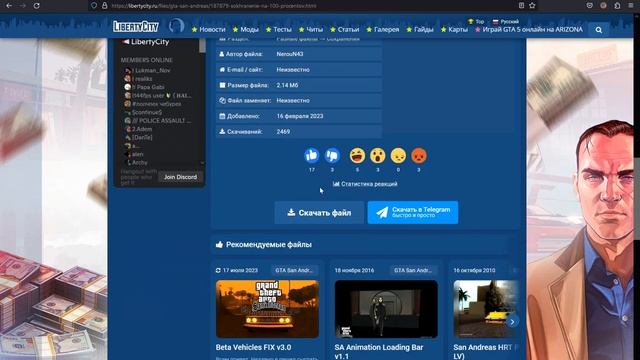Open the Тесты menu

(279, 29)
